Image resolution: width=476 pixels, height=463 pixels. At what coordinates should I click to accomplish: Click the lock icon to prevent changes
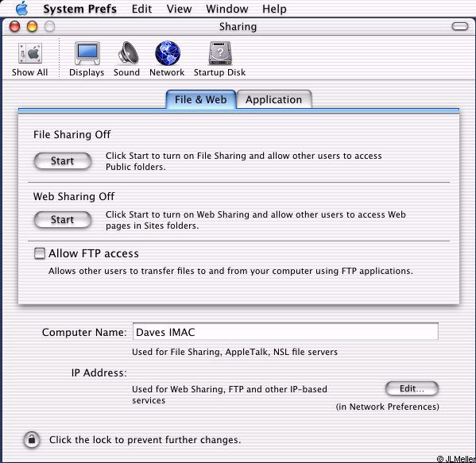click(x=32, y=440)
